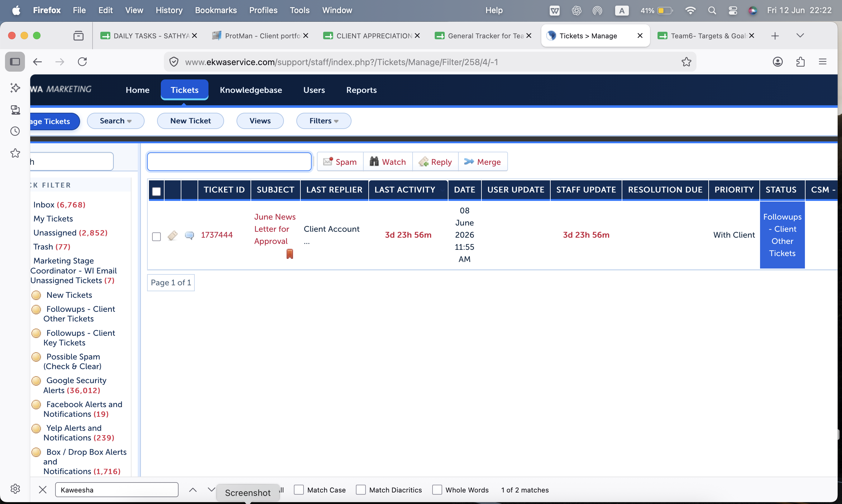This screenshot has height=504, width=842.
Task: Tick the checkbox for ticket 1737444
Action: click(156, 236)
